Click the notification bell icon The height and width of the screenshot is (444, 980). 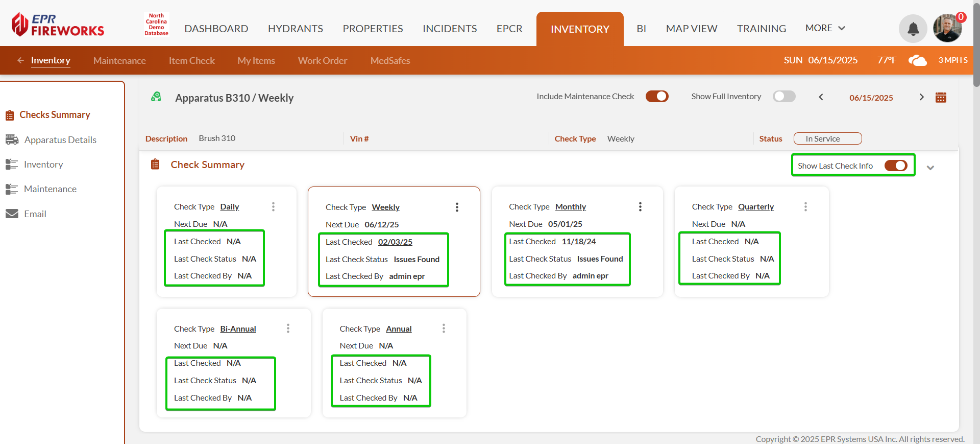click(913, 29)
